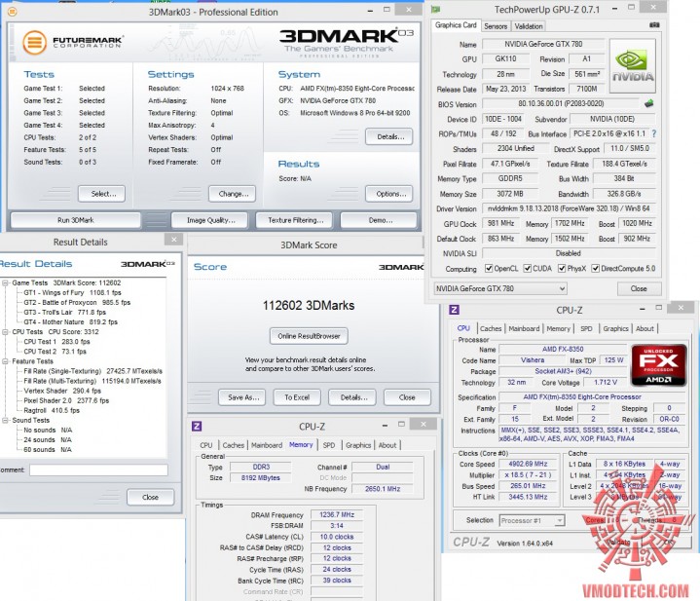Collapse the CPU Tests tree node
700x601 pixels.
click(x=6, y=332)
